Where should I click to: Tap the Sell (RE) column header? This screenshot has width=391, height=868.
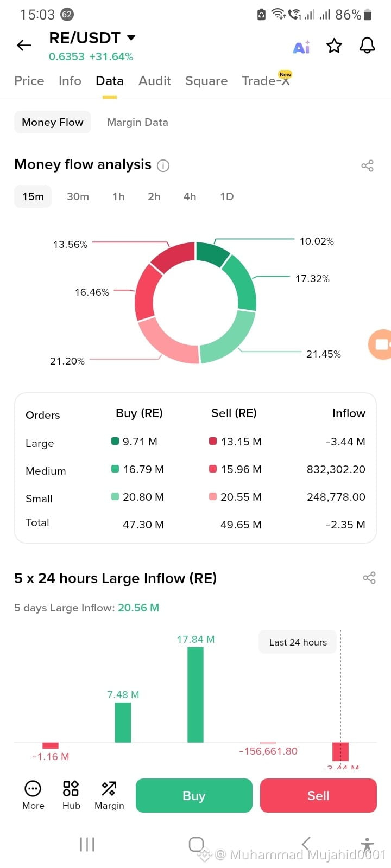pos(234,413)
